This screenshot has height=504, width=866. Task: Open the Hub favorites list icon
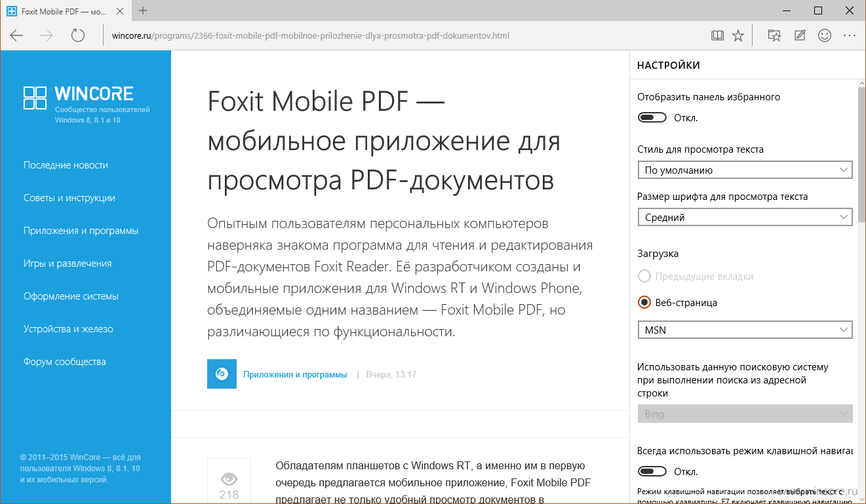(775, 35)
